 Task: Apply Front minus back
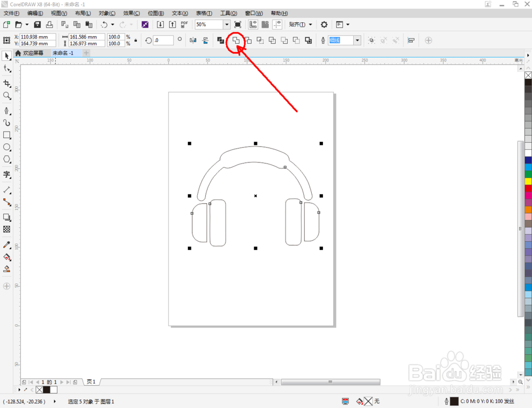point(284,40)
